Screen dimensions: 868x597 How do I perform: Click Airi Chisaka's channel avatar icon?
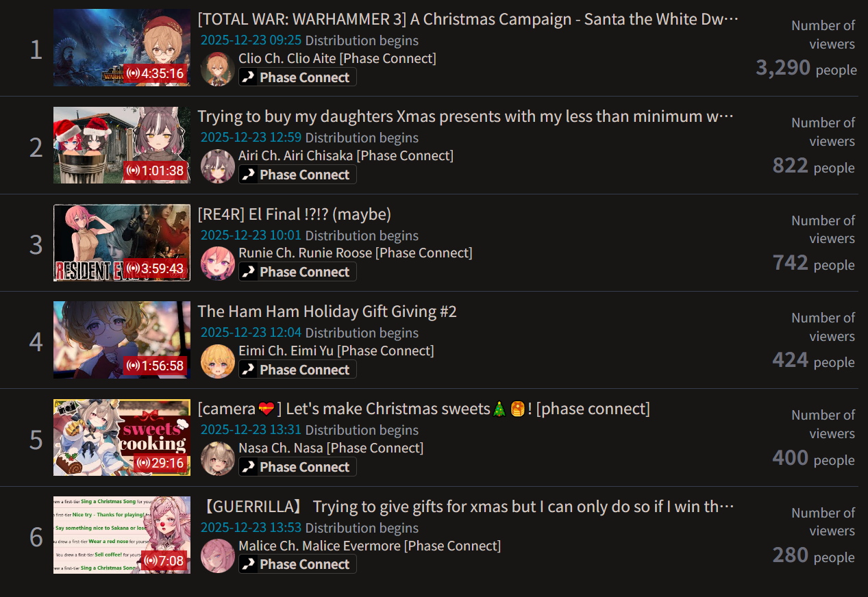click(x=218, y=166)
